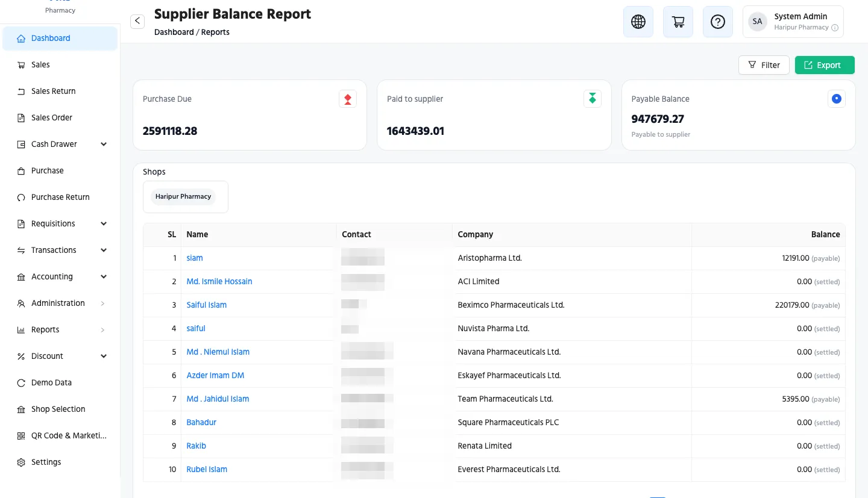Click the Purchase bag icon in sidebar

[21, 171]
